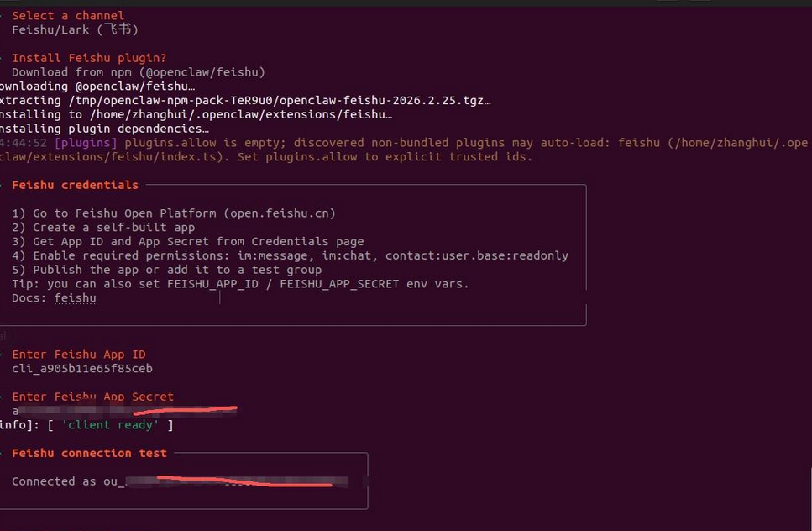
Task: Click the purple '[plugins]' log tag
Action: (86, 143)
